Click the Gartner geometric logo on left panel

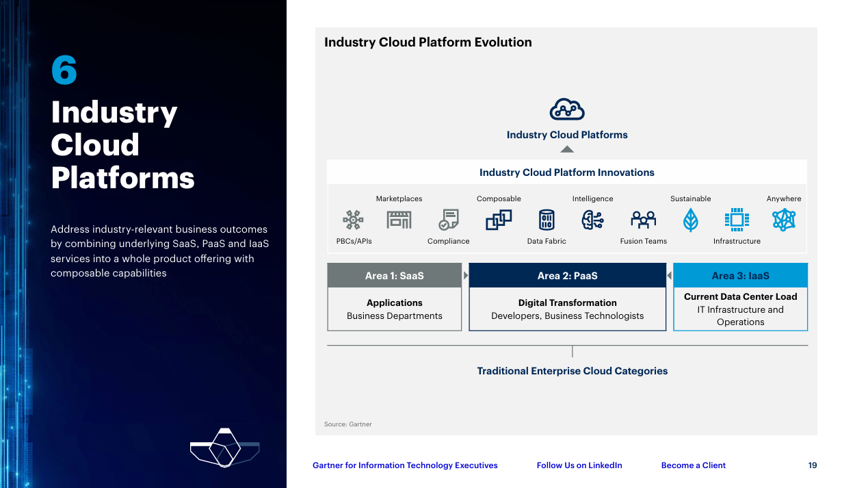[224, 448]
